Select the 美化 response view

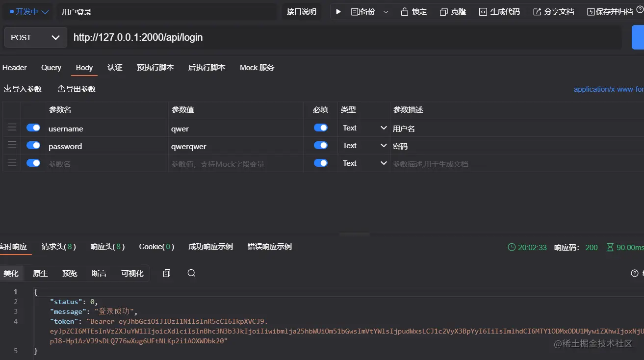(11, 273)
